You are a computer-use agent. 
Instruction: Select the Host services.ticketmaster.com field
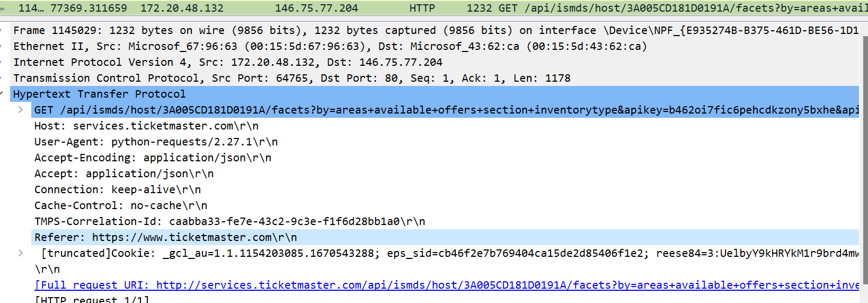[x=147, y=126]
